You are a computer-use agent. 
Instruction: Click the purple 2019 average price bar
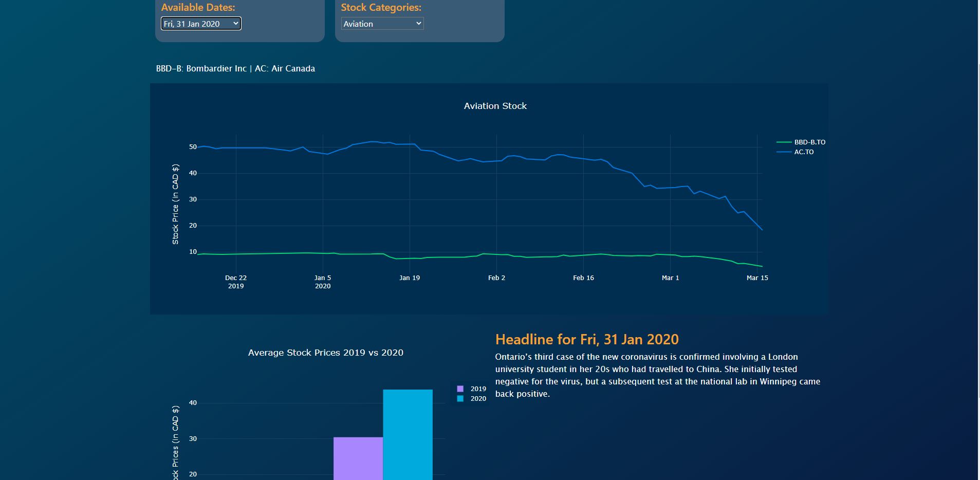[358, 458]
